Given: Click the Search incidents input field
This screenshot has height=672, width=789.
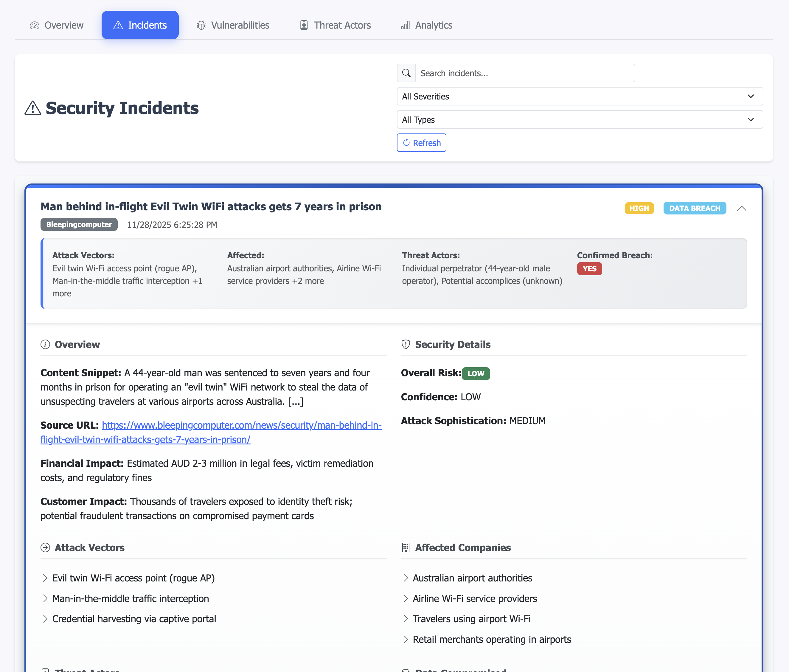Looking at the screenshot, I should [525, 73].
